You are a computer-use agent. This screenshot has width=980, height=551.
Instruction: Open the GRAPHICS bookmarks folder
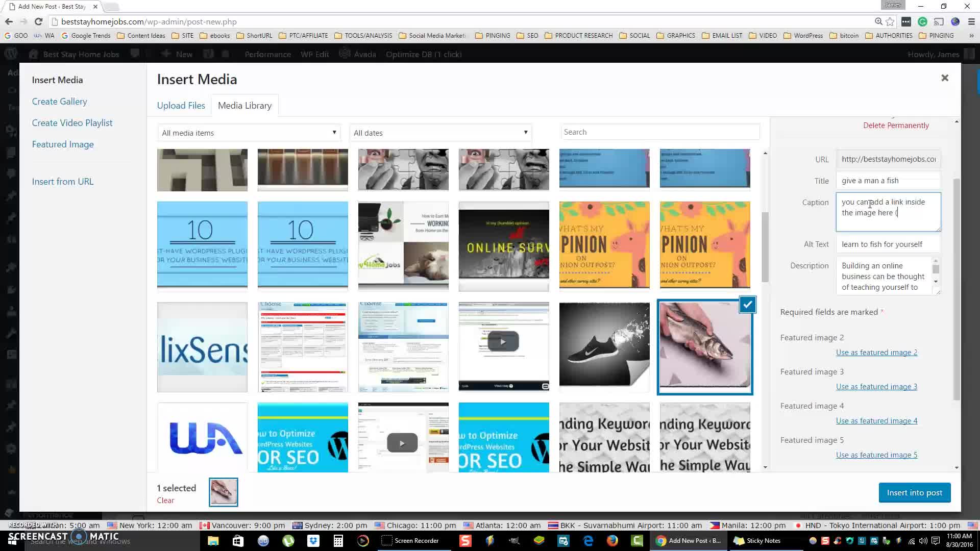tap(676, 36)
